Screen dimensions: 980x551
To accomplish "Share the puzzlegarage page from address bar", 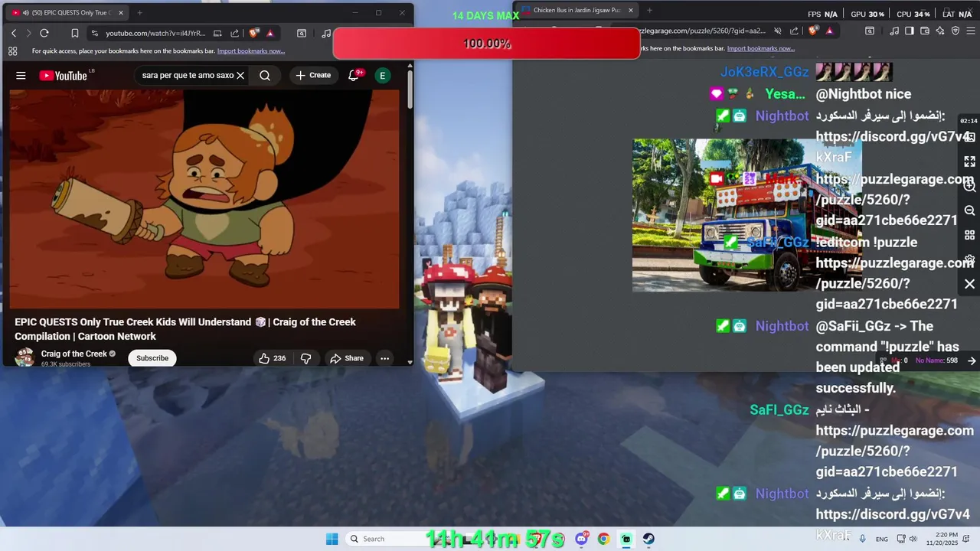I will point(795,31).
